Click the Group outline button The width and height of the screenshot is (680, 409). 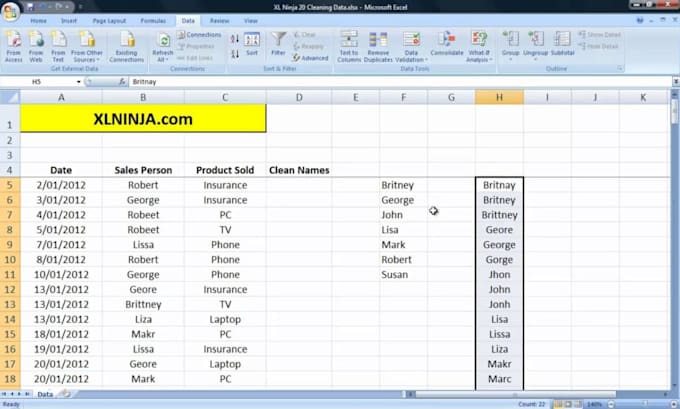[510, 46]
